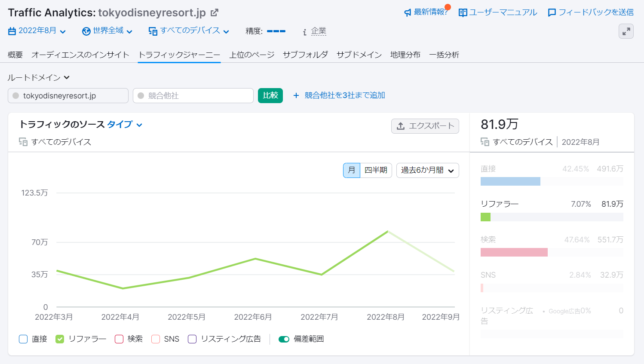
Task: Click the devices icon under トラフィックのソース
Action: pyautogui.click(x=23, y=142)
